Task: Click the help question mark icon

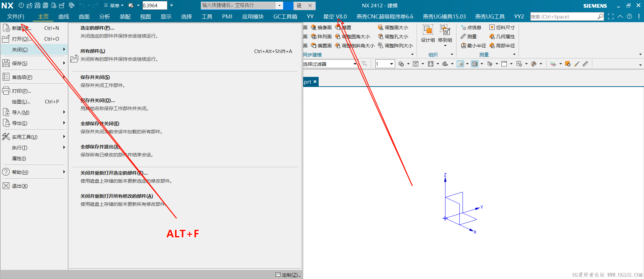Action: tap(630, 16)
